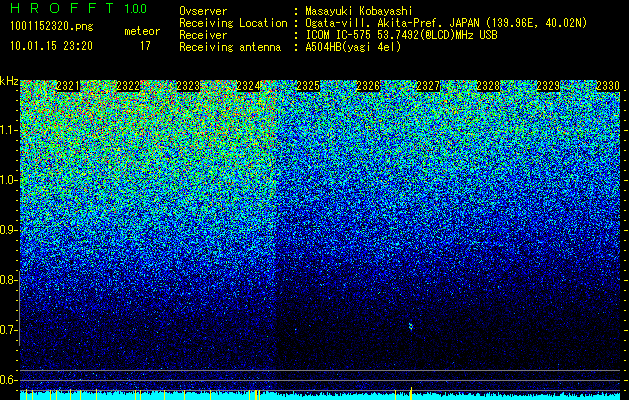
Task: Click the time marker 2324
Action: point(248,86)
